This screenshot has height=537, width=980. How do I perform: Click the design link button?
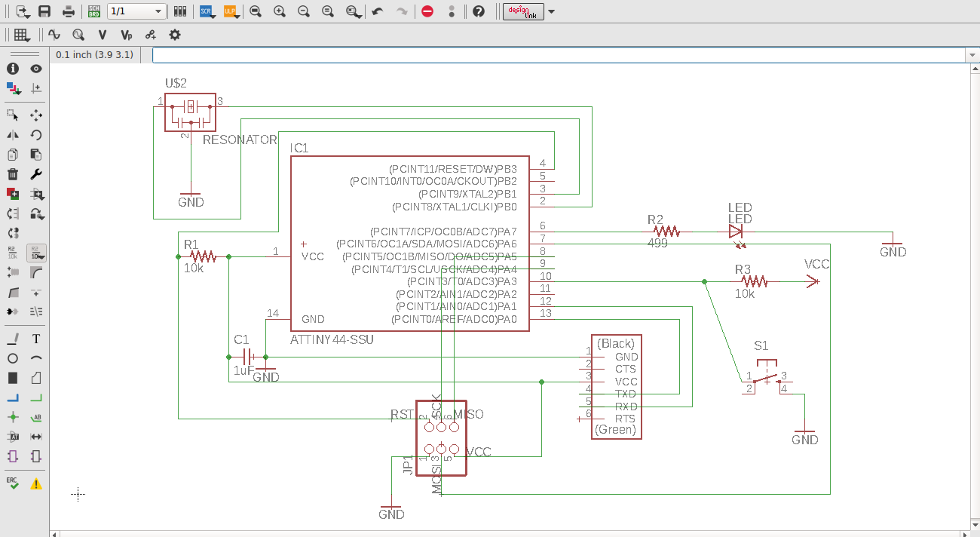click(x=523, y=11)
